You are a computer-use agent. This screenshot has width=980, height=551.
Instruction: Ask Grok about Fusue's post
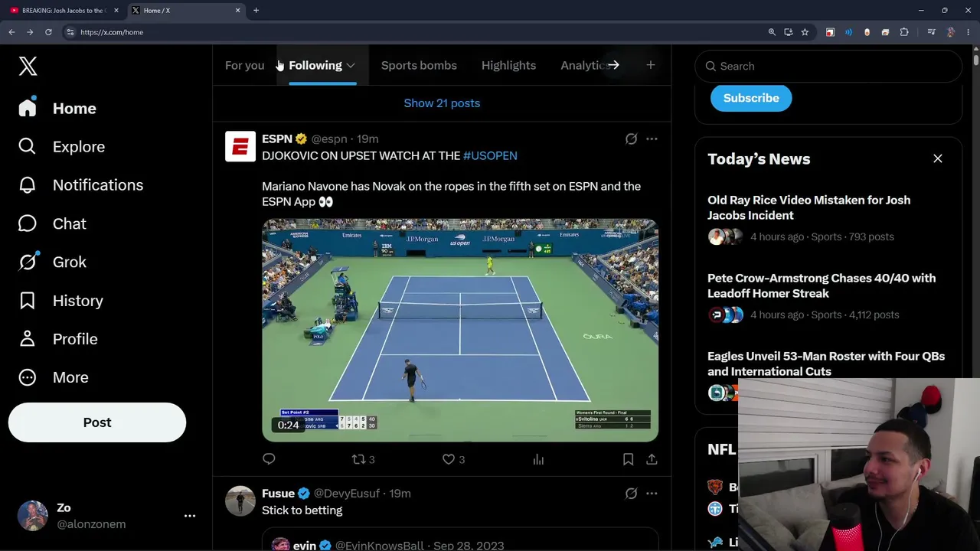point(631,494)
